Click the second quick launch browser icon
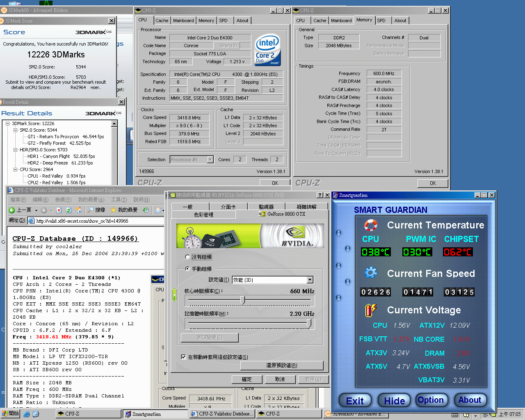Screen dimensions: 525x420 click(36, 414)
